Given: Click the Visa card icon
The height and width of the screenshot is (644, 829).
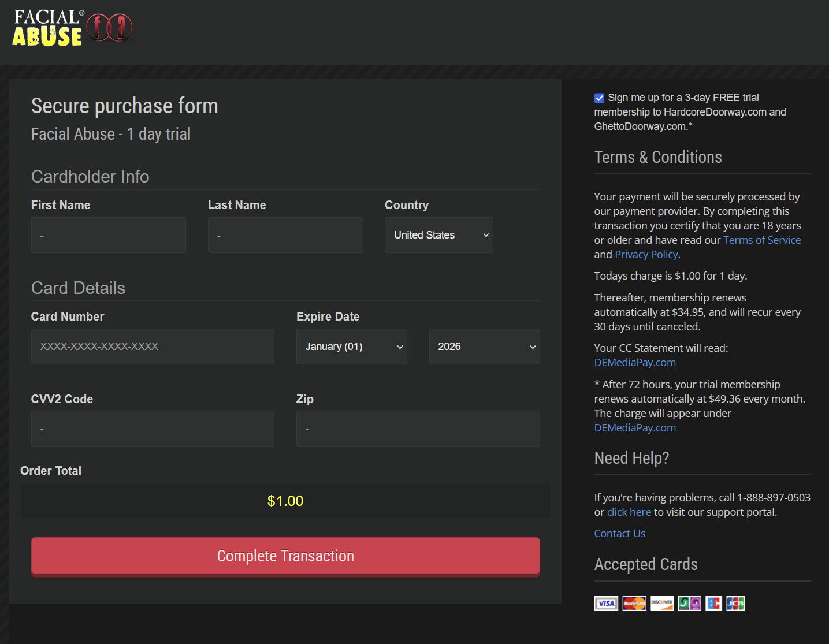Looking at the screenshot, I should (606, 604).
